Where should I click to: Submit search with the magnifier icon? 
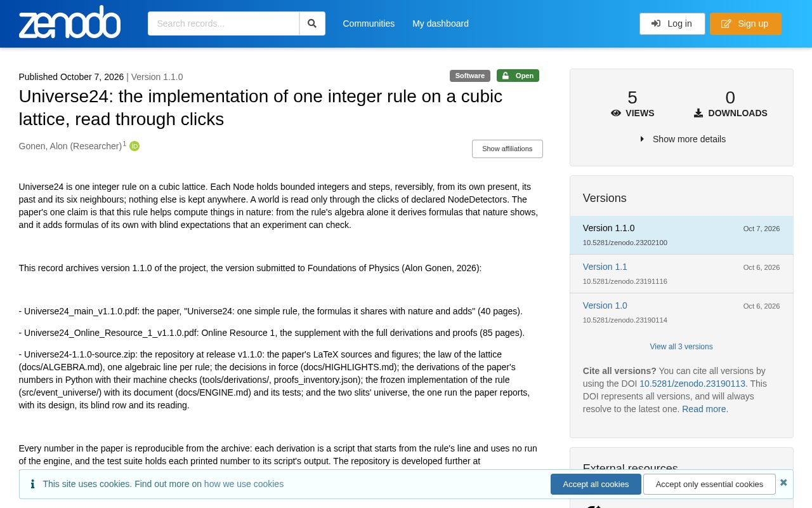pyautogui.click(x=312, y=23)
